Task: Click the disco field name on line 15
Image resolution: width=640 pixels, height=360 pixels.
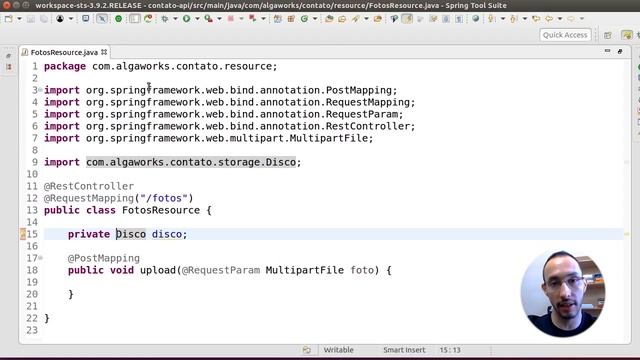Action: (167, 234)
